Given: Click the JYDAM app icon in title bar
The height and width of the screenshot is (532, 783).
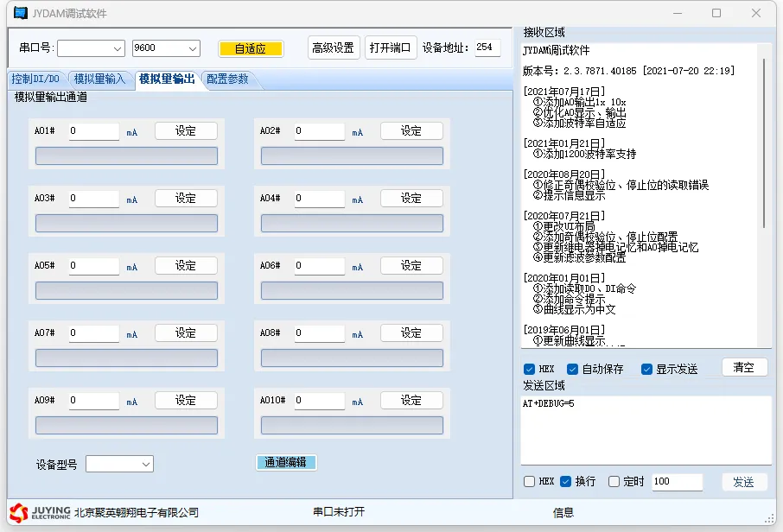Looking at the screenshot, I should [x=21, y=13].
